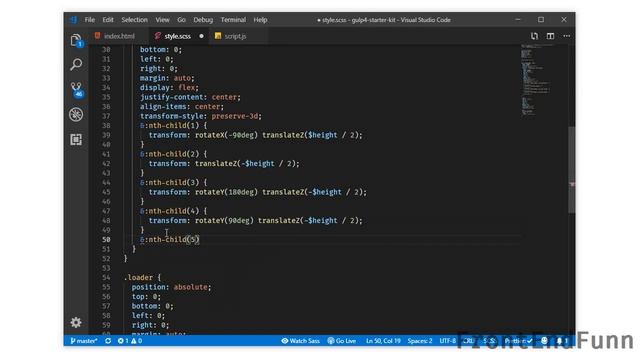Viewport: 640px width, 360px height.
Task: Open the Terminal menu
Action: click(233, 20)
